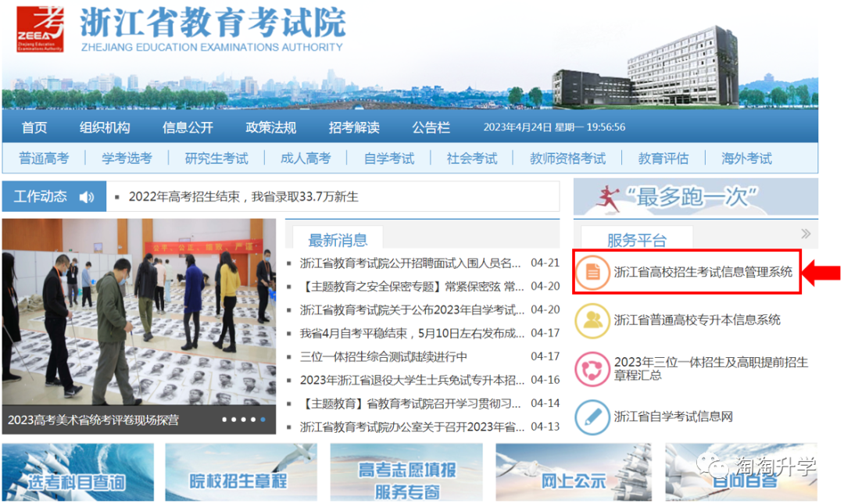Click the 高考志愿填报服务专窗 banner

point(406,472)
